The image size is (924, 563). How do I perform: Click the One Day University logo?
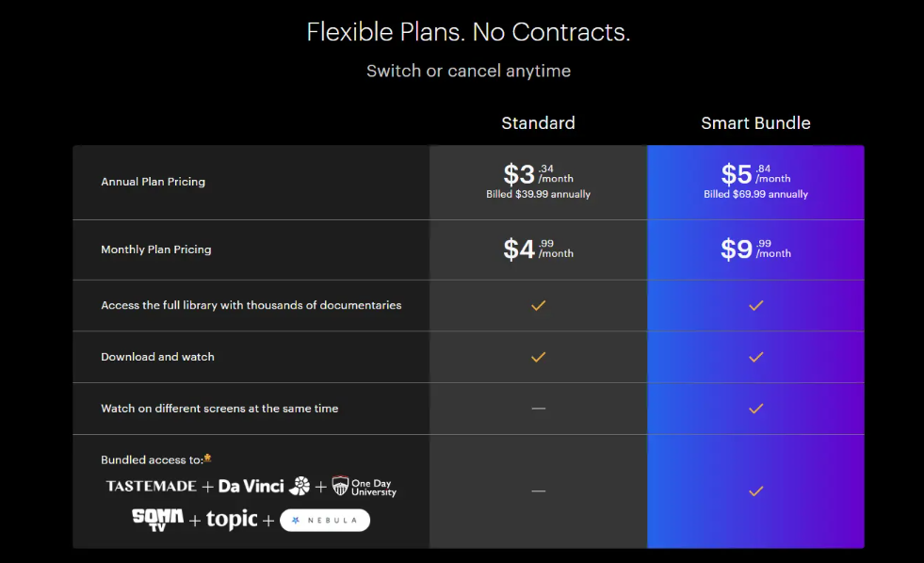pos(364,486)
